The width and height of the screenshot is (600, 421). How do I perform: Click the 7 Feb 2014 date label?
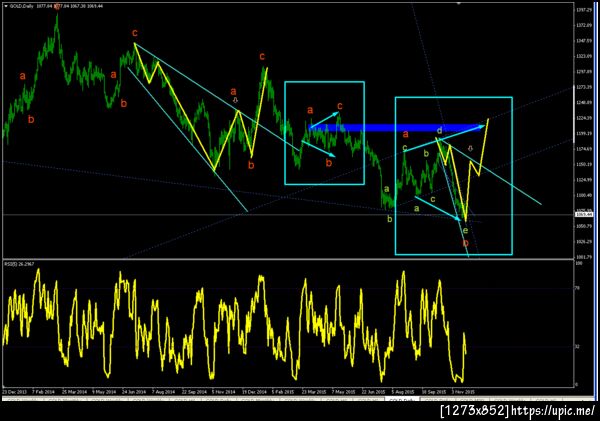[x=43, y=392]
